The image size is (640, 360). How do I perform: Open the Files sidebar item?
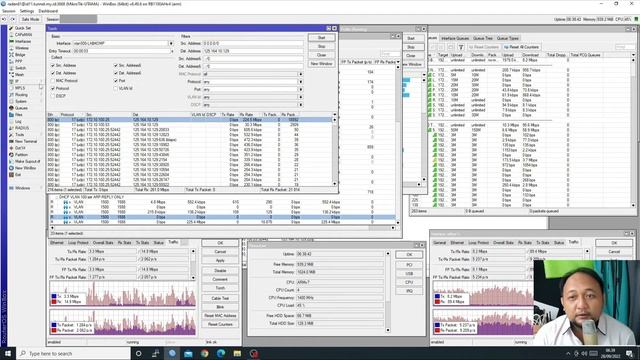19,115
